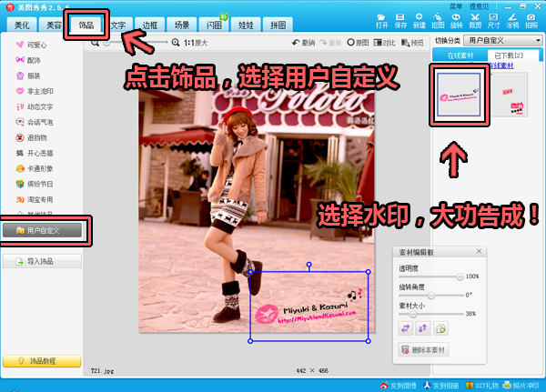The image size is (546, 392).
Task: Click the duplicate material icon
Action: point(440,328)
